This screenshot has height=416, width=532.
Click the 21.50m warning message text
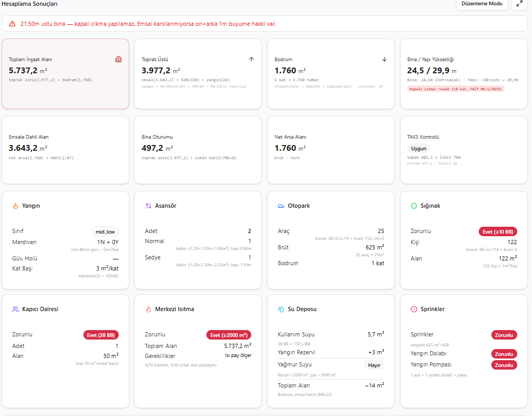coord(148,24)
